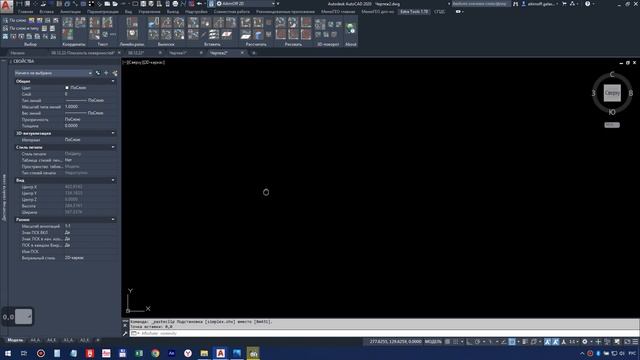Collapse the Стиль печати properties section
Viewport: 640px width, 360px height.
(x=113, y=147)
